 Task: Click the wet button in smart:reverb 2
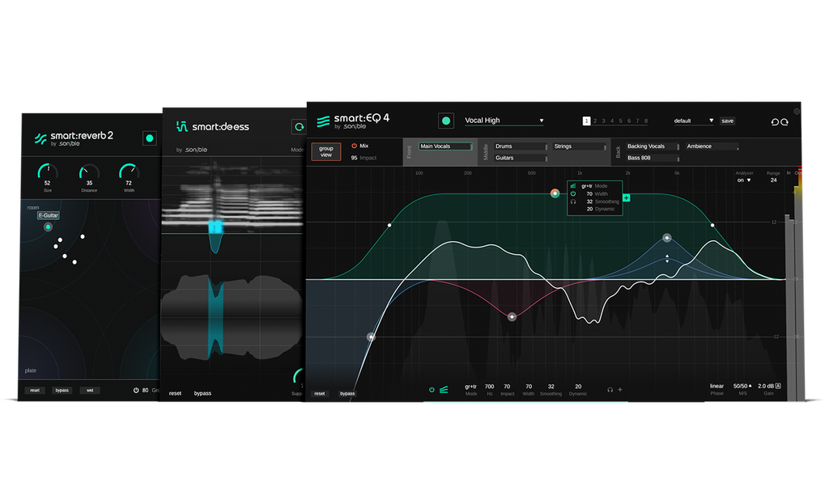[x=90, y=391]
